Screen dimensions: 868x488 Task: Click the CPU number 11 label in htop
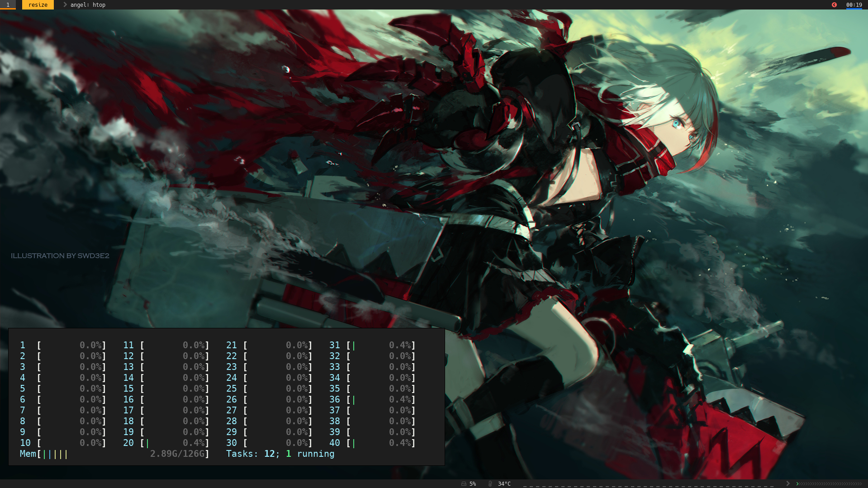tap(128, 346)
